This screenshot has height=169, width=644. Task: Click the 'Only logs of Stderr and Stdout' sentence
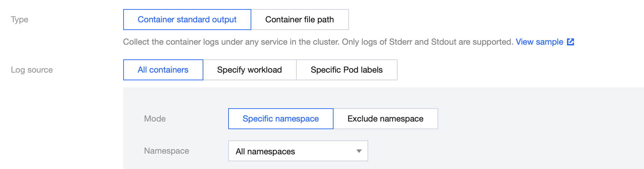[x=427, y=42]
